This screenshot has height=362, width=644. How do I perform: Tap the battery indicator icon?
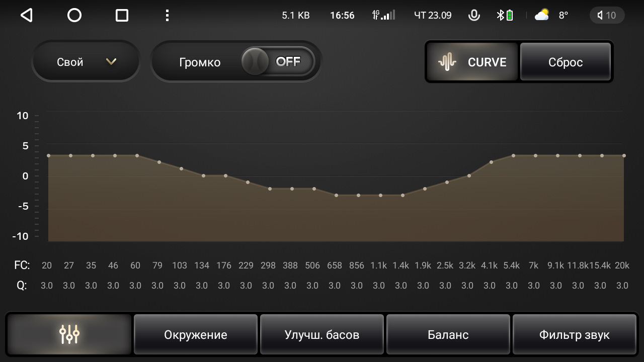[510, 16]
